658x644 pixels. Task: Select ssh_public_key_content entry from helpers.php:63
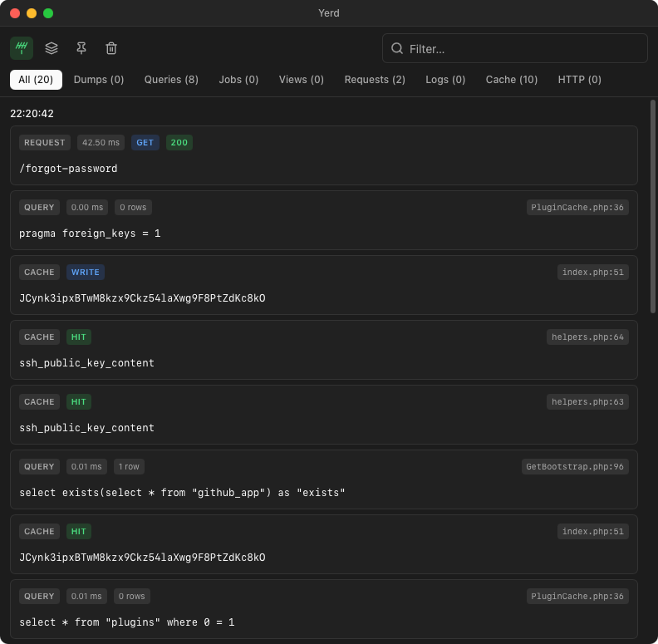pyautogui.click(x=87, y=428)
